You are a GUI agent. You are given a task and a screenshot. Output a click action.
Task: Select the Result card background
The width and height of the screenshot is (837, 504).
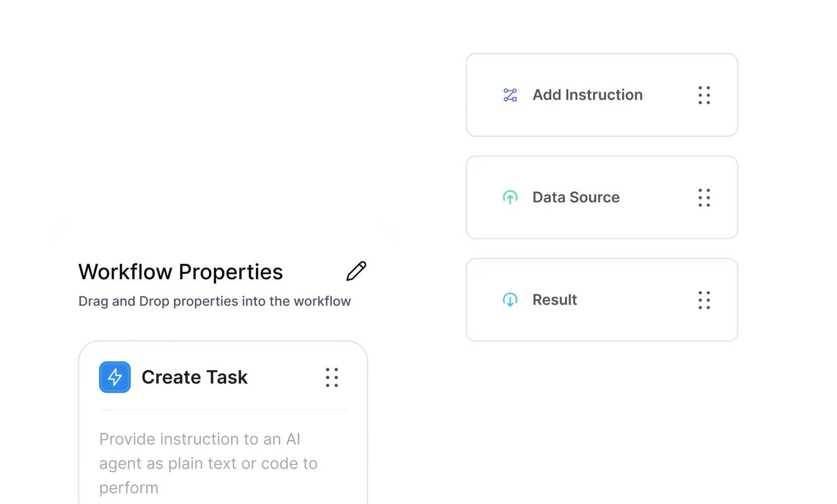coord(602,300)
